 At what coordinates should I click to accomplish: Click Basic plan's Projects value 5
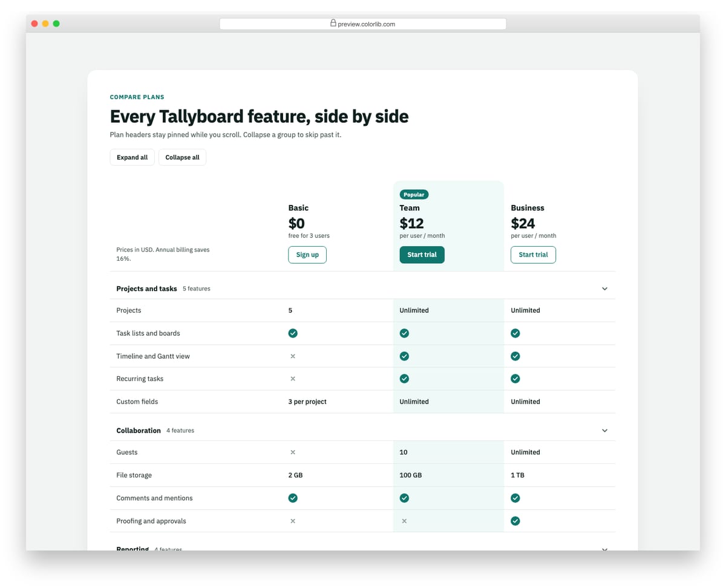point(290,310)
